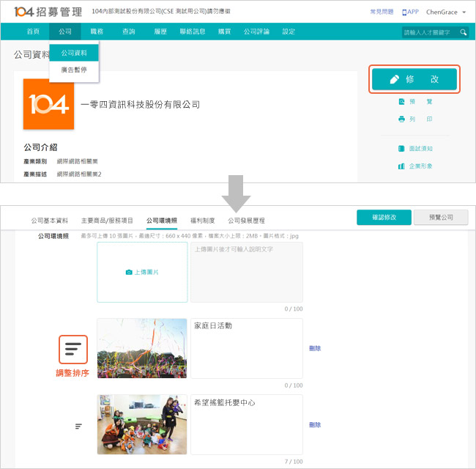Viewport: 476px width, 469px height.
Task: Click the 面試須知 document icon
Action: (x=401, y=149)
